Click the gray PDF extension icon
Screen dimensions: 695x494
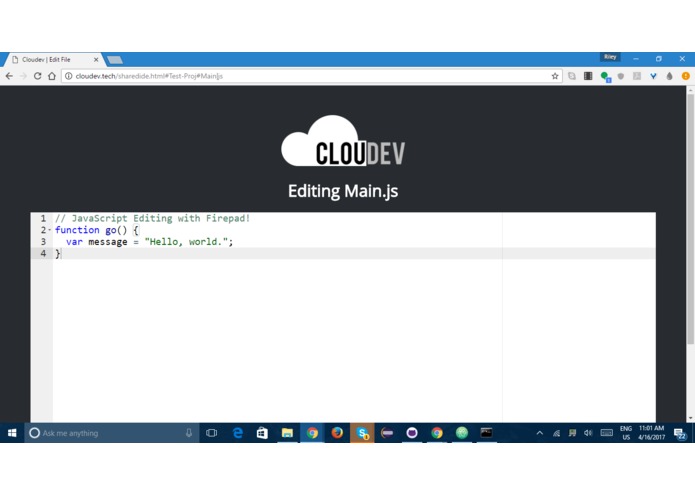(637, 76)
